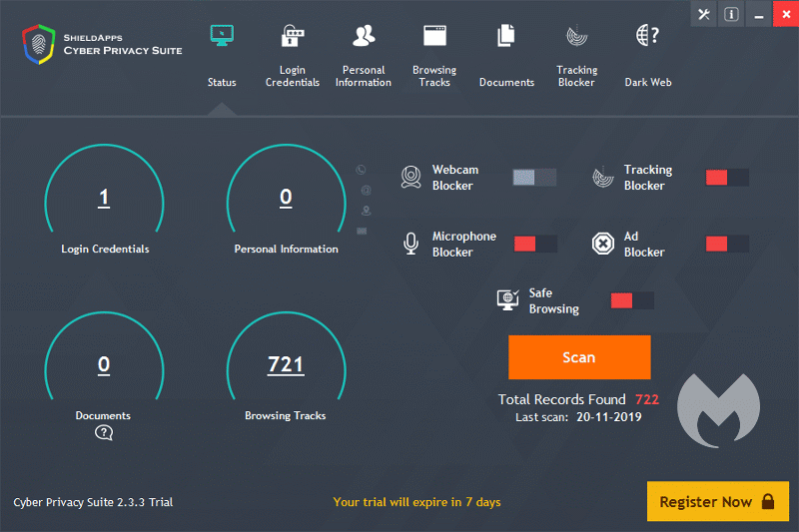Open the Status tab monitor icon
Screen dimensions: 799x532
point(222,36)
